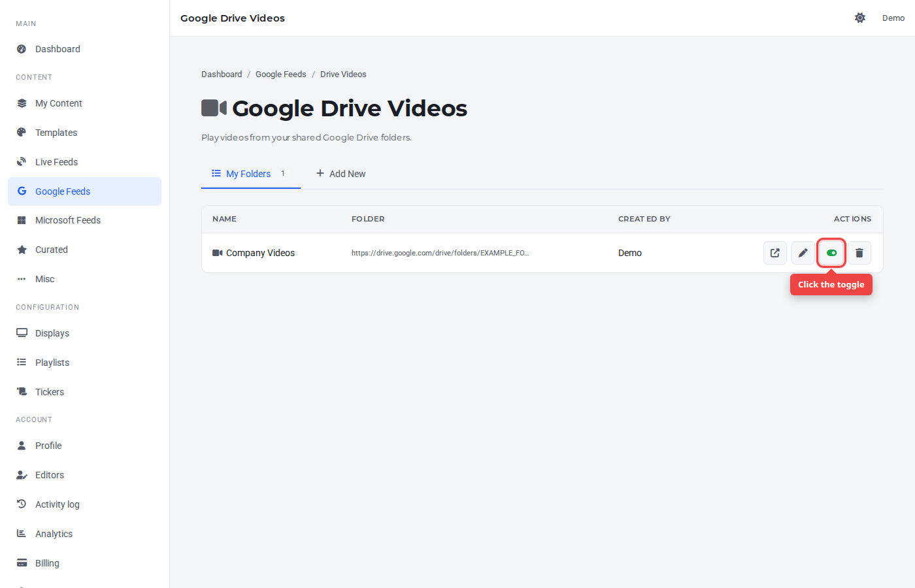The image size is (915, 588).
Task: Click the video camera icon beside page heading
Action: click(214, 108)
